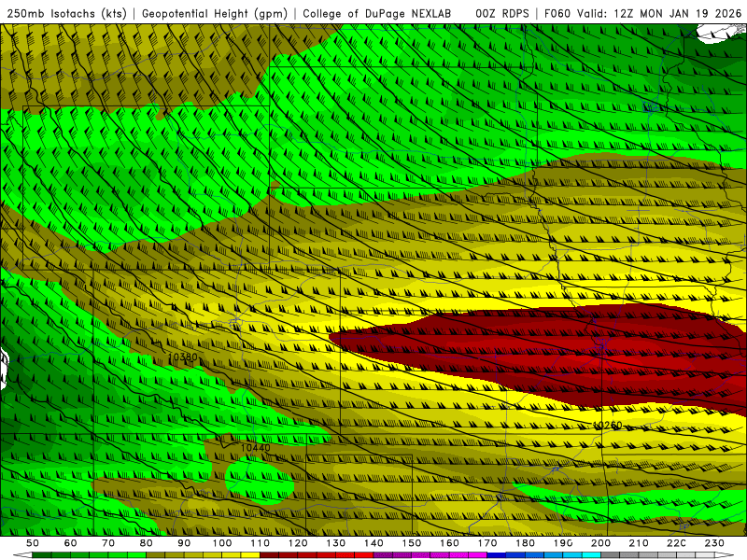
Task: Click the 230 value on the color scale
Action: point(714,543)
